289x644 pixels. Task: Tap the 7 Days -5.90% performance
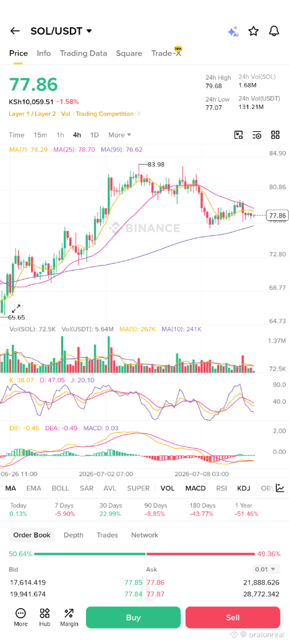(65, 509)
